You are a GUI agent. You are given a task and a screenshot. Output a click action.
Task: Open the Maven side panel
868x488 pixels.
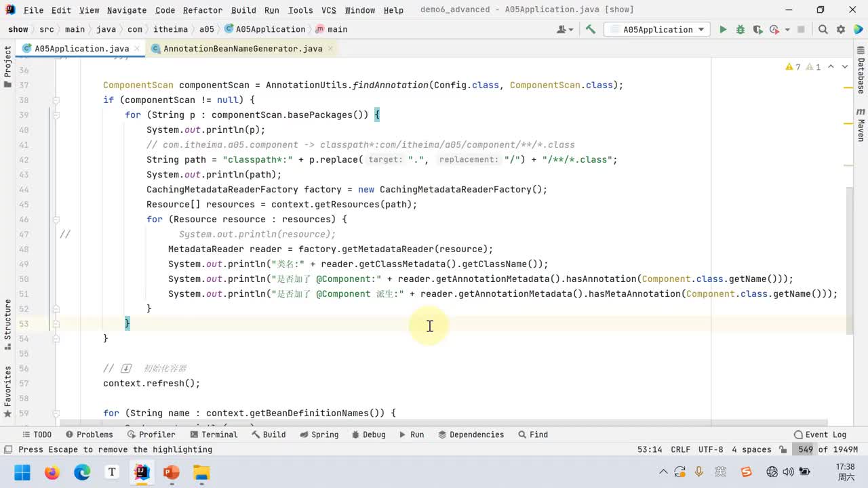(861, 123)
